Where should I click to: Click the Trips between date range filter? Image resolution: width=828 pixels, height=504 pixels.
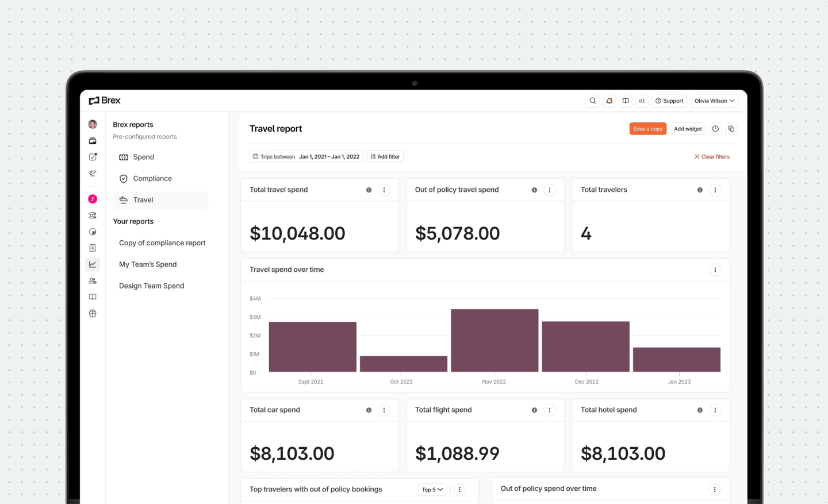point(306,157)
